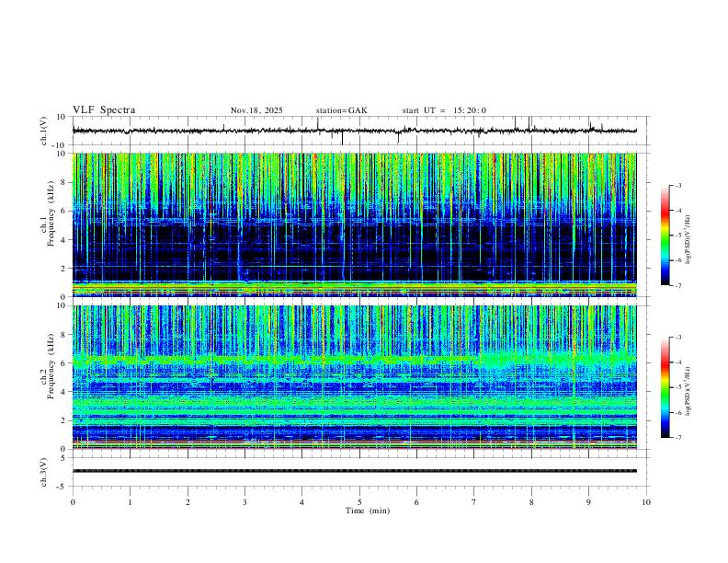
Task: Click the '-7' tick on ch.2 color bar
Action: (x=678, y=437)
